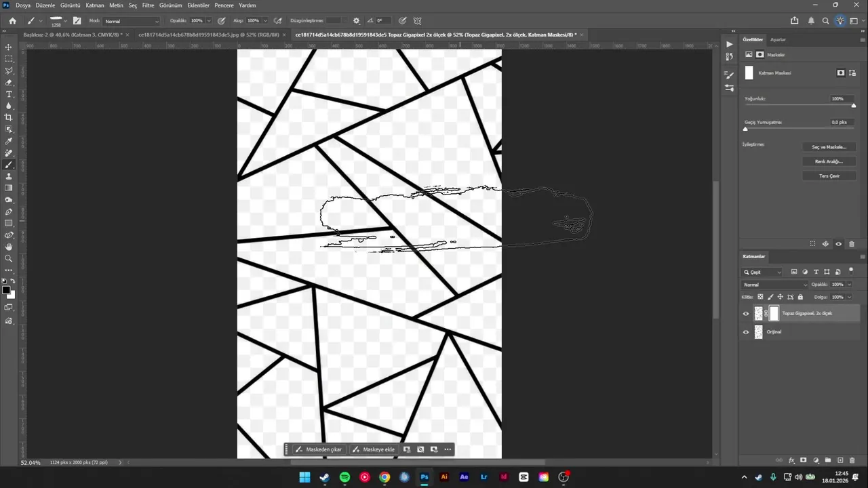This screenshot has width=868, height=488.
Task: Toggle visibility of Topaz Gigapixel layer
Action: tap(746, 314)
